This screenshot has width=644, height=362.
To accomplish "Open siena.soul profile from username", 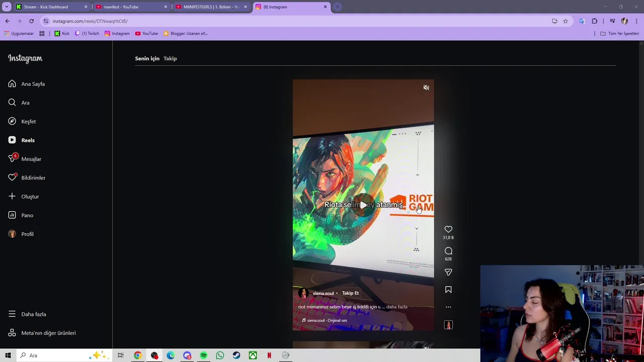I will (323, 293).
